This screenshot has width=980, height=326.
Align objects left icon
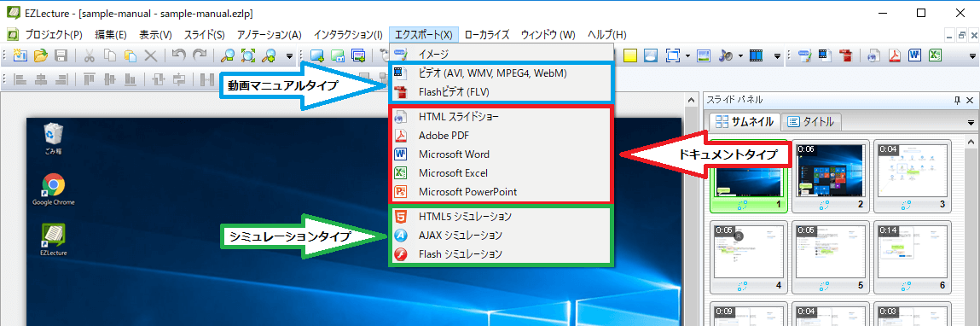[x=20, y=79]
